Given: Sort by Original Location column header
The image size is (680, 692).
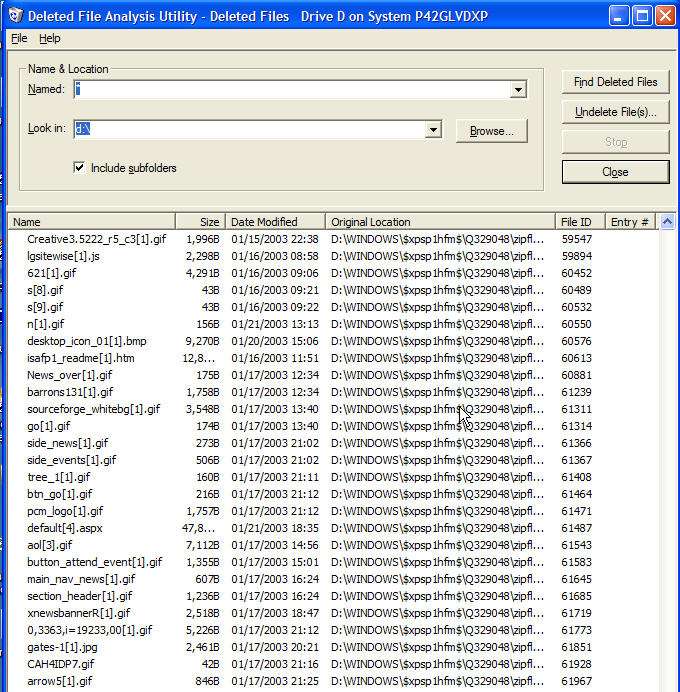Looking at the screenshot, I should coord(440,222).
